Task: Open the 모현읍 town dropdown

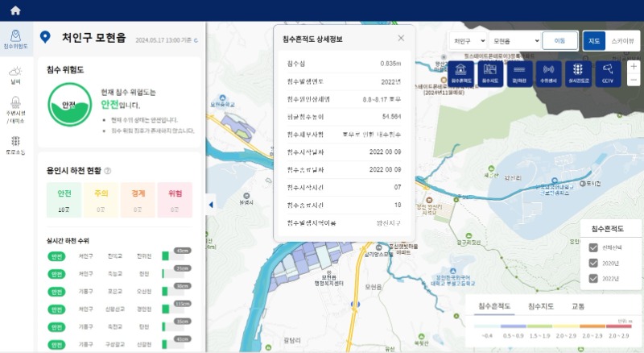Action: 515,40
